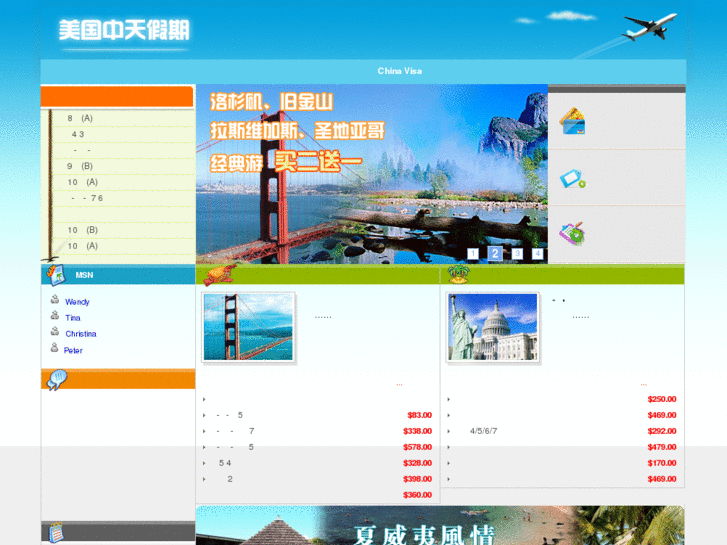Image resolution: width=727 pixels, height=545 pixels.
Task: Click the $170.00 tour price
Action: pos(662,463)
